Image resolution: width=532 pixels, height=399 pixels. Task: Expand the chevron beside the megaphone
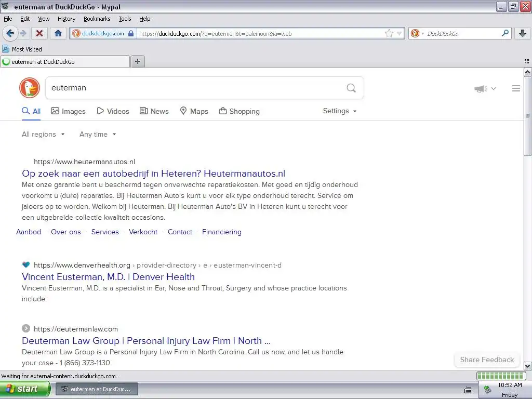pos(494,88)
